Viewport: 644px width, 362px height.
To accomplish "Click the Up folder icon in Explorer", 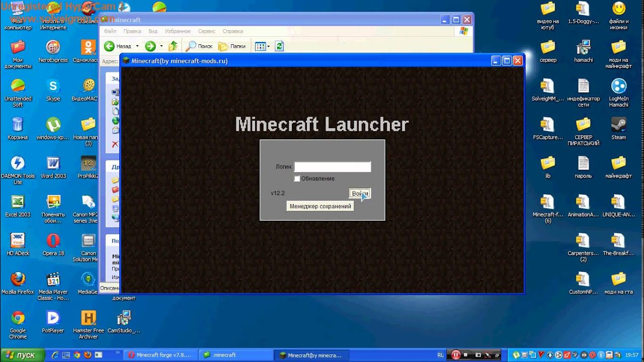I will pyautogui.click(x=173, y=46).
